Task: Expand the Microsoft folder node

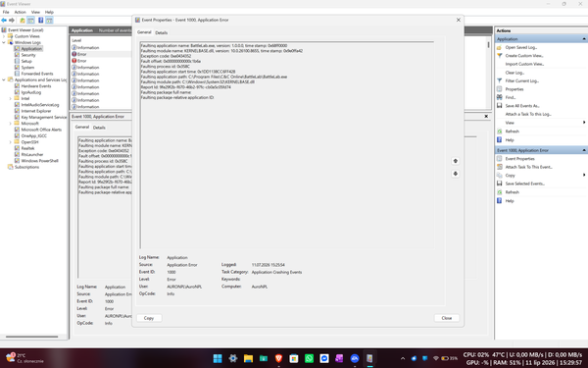Action: coord(11,124)
